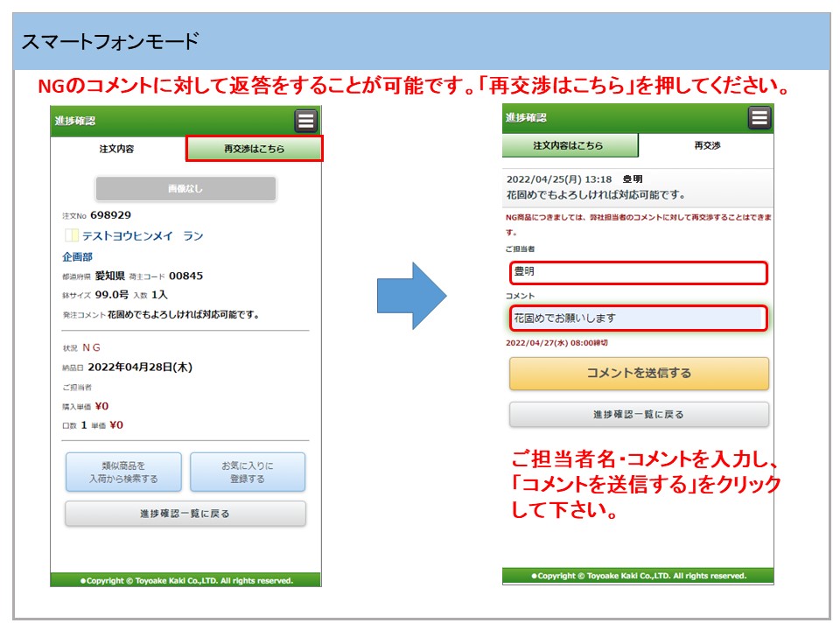The width and height of the screenshot is (840, 630).
Task: Click the 企画部 link
Action: 77,256
